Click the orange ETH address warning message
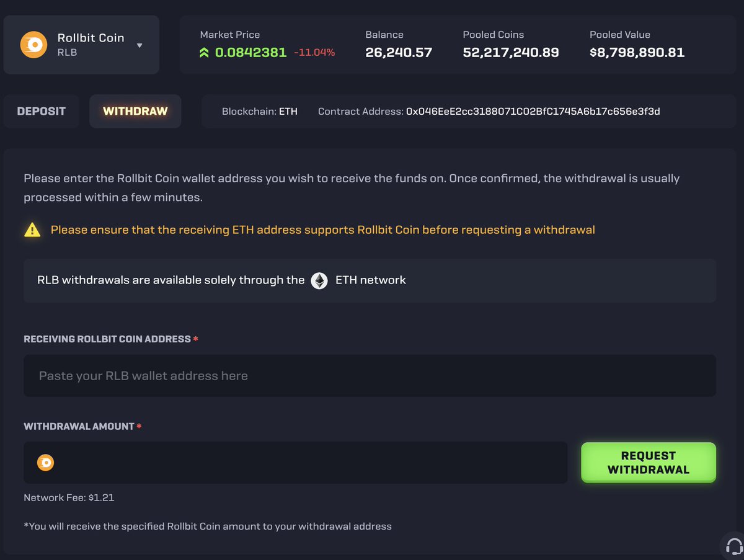Viewport: 744px width, 560px height. (322, 230)
